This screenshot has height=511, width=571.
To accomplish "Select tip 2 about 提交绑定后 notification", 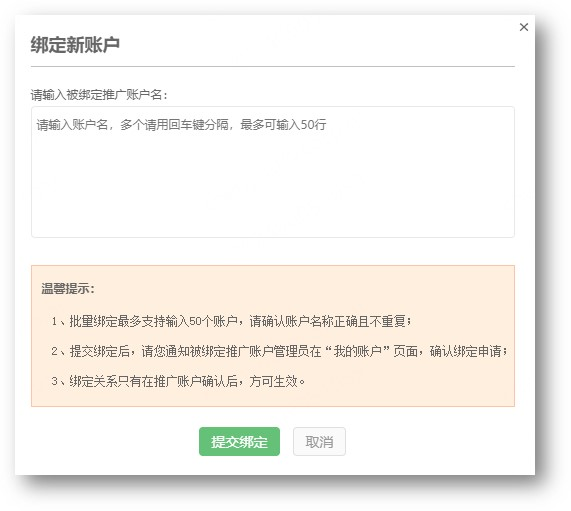I will coord(279,351).
